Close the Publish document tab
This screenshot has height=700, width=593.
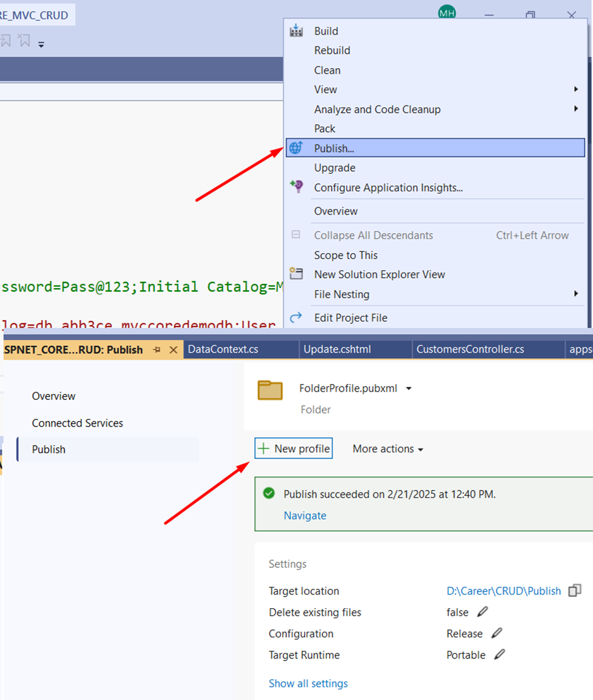(x=173, y=350)
